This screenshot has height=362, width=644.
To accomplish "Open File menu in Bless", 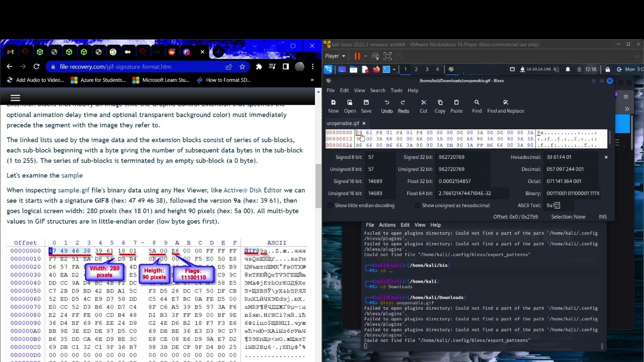I will (331, 90).
